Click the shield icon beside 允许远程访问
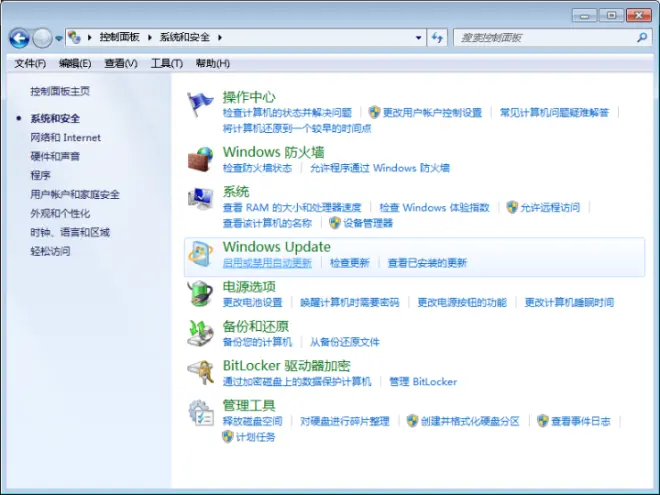This screenshot has height=495, width=660. pos(512,207)
